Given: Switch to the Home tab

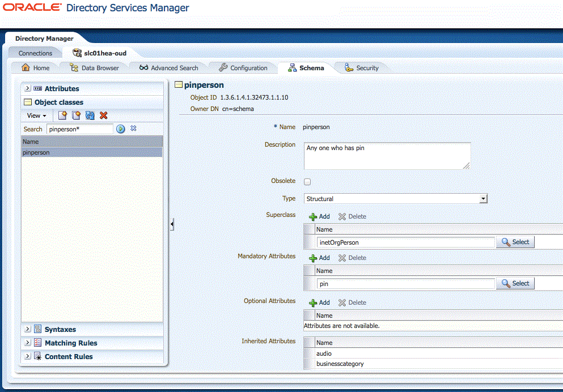Looking at the screenshot, I should (36, 68).
